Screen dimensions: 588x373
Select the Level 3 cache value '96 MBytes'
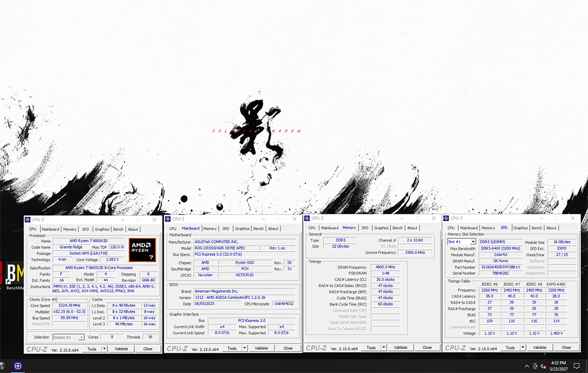click(x=124, y=324)
